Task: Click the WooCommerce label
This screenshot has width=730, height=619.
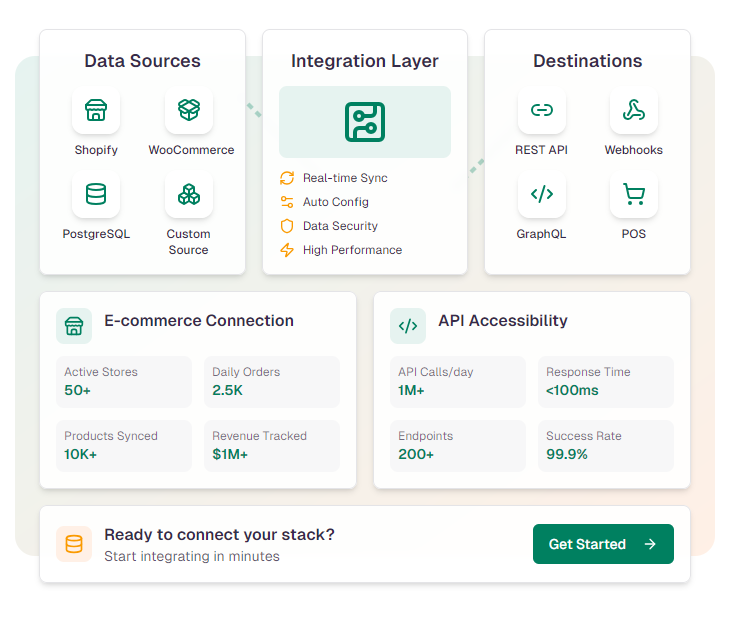Action: 191,150
